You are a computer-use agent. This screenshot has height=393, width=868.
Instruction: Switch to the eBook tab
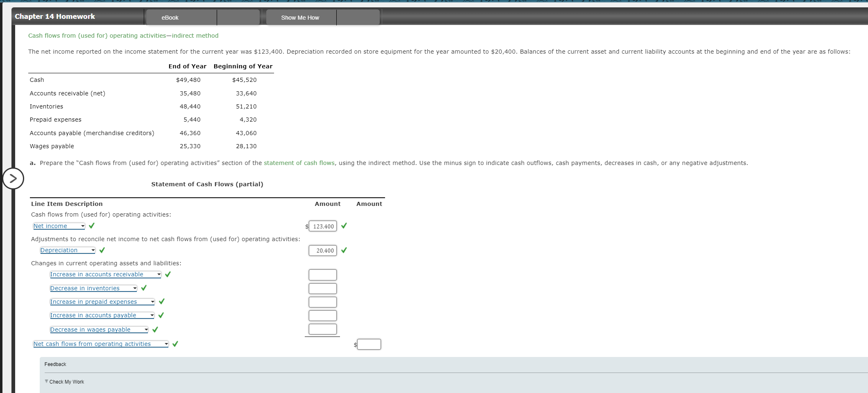170,17
